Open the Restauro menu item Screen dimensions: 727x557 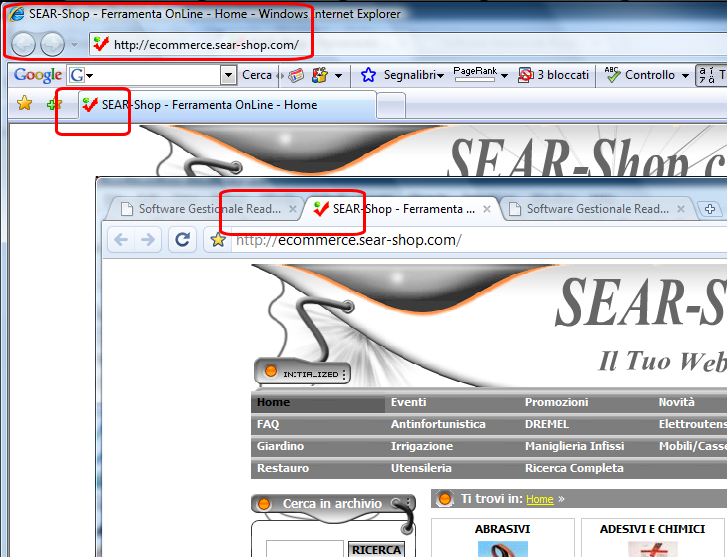pyautogui.click(x=283, y=468)
